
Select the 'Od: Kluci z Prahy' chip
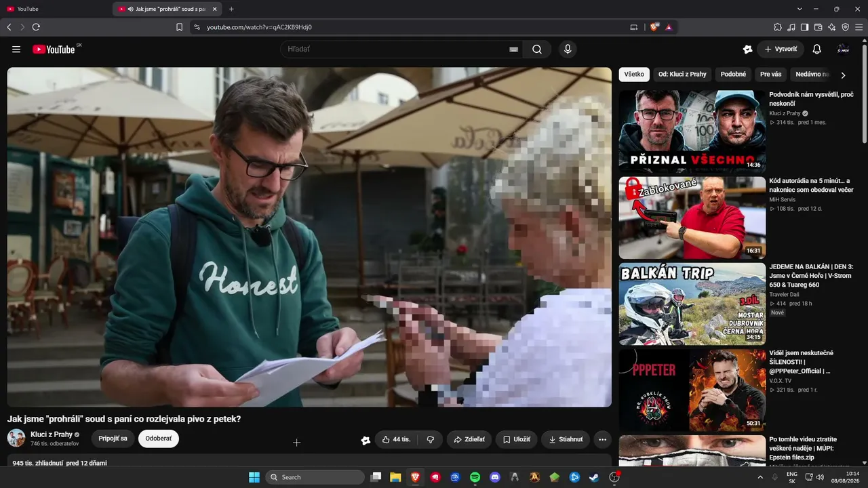click(x=682, y=75)
